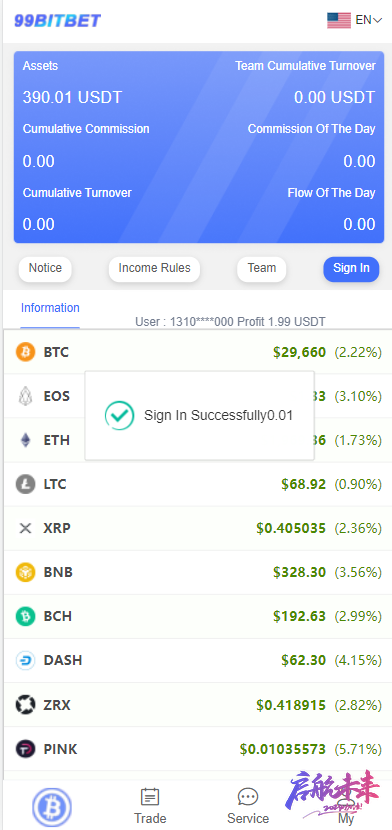Click the BNB coin icon
The height and width of the screenshot is (830, 392).
(x=25, y=572)
